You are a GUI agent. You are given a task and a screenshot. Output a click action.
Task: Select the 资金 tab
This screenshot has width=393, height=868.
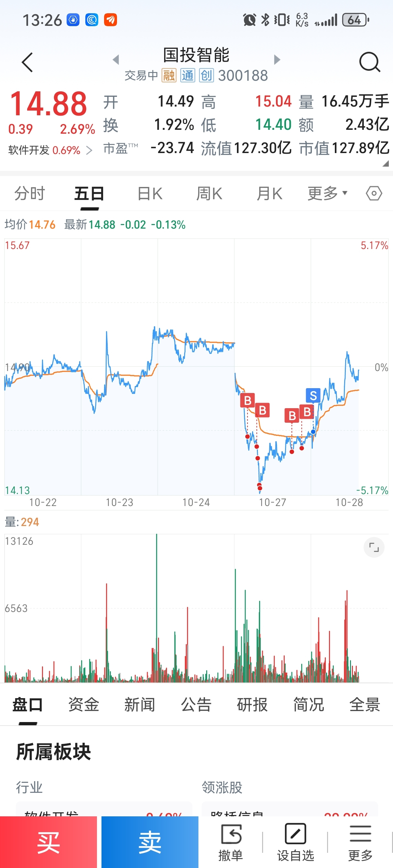pyautogui.click(x=83, y=705)
